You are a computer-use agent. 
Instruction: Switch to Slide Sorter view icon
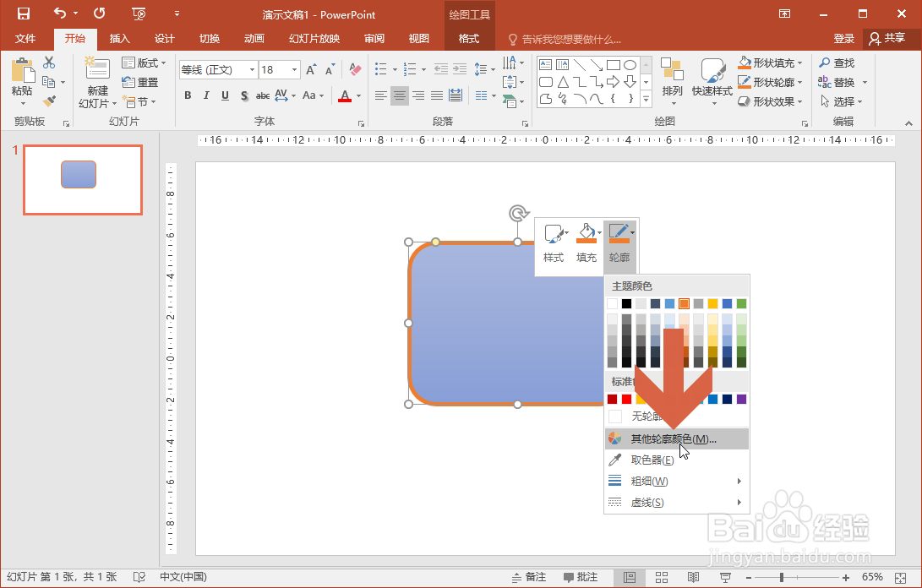[x=662, y=577]
